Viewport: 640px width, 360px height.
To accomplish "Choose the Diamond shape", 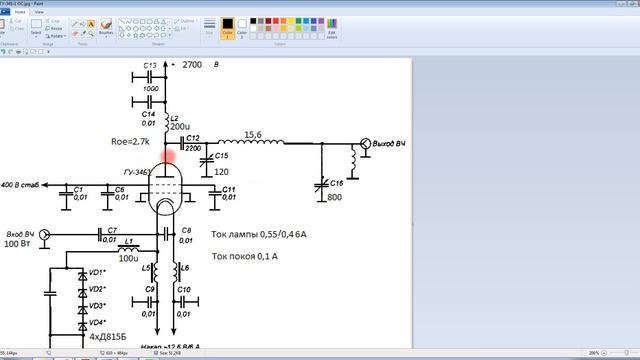I will pos(129,29).
